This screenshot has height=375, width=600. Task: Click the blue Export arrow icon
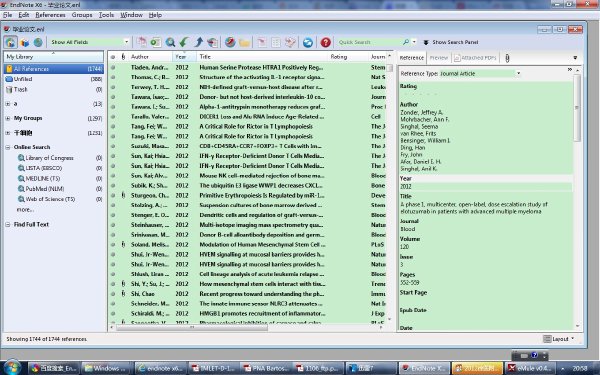(x=199, y=42)
